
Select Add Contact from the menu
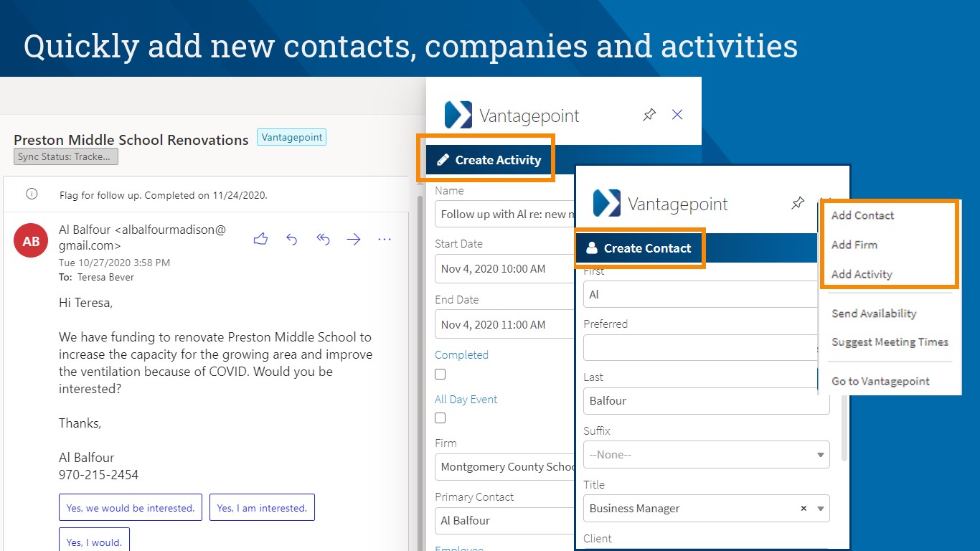862,215
